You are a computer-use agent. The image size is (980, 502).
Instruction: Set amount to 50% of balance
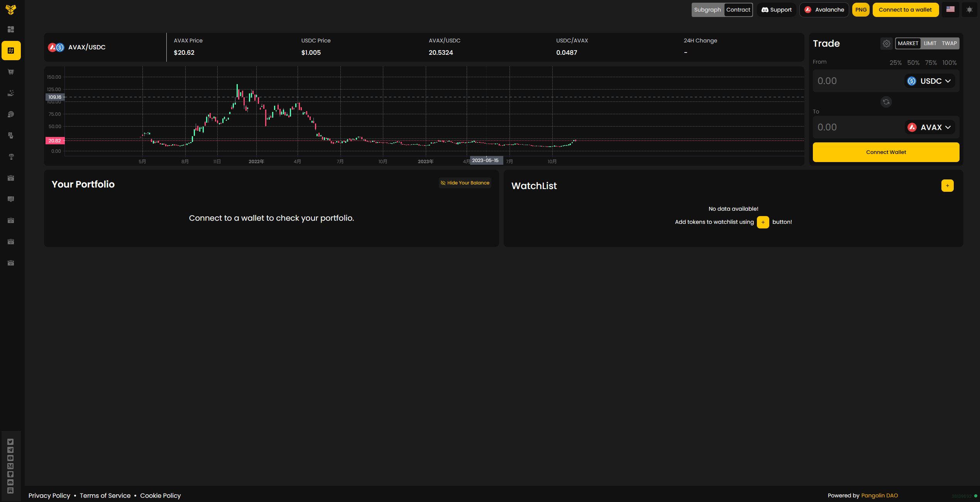click(x=913, y=63)
